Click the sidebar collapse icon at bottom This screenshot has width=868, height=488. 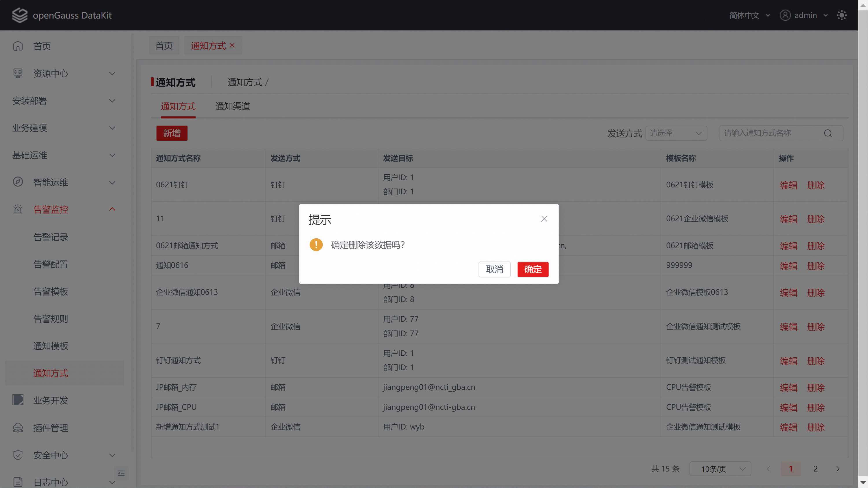121,473
